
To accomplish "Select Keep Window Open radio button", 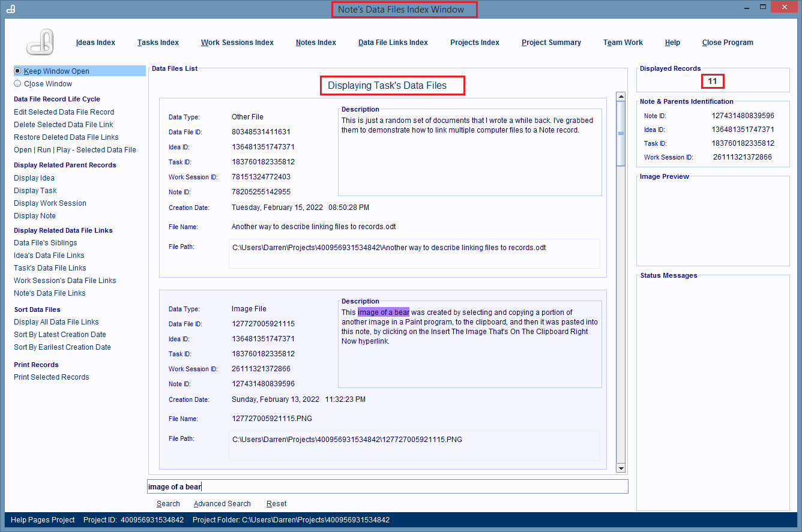I will (x=18, y=71).
